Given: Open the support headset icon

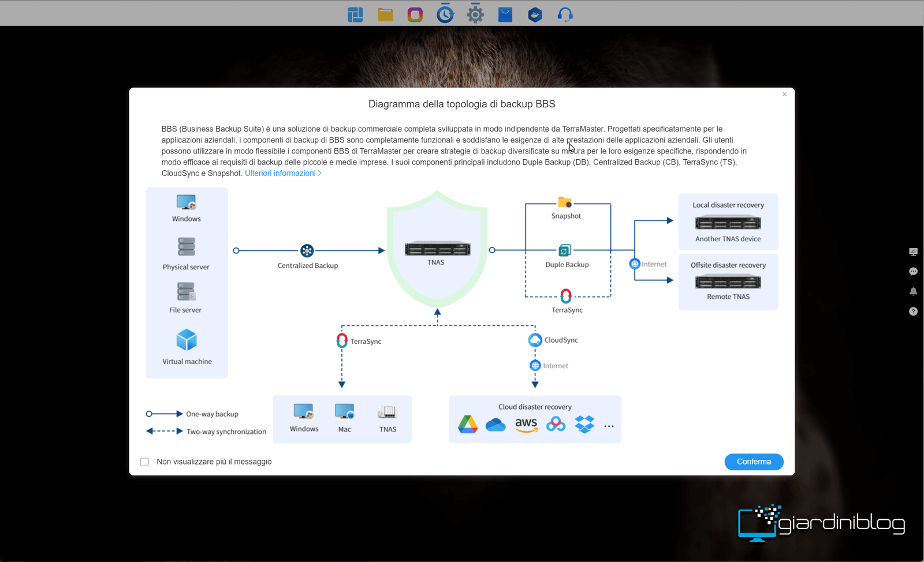Looking at the screenshot, I should pyautogui.click(x=565, y=14).
